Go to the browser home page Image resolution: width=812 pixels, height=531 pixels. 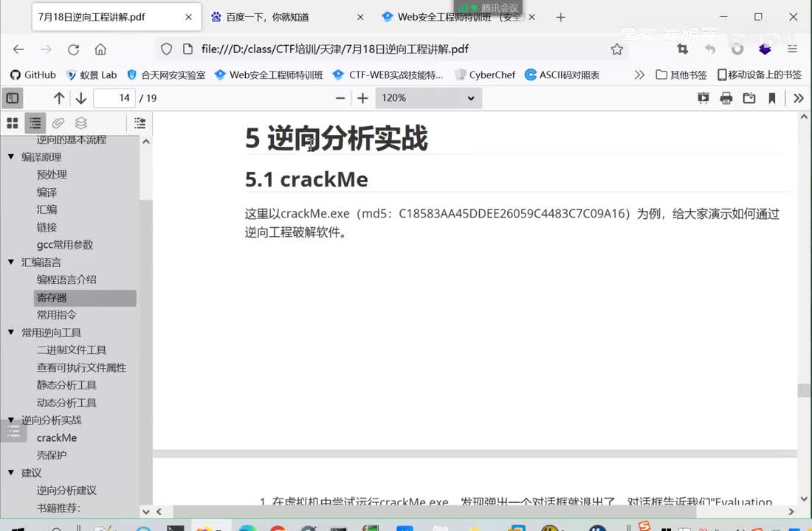tap(100, 49)
